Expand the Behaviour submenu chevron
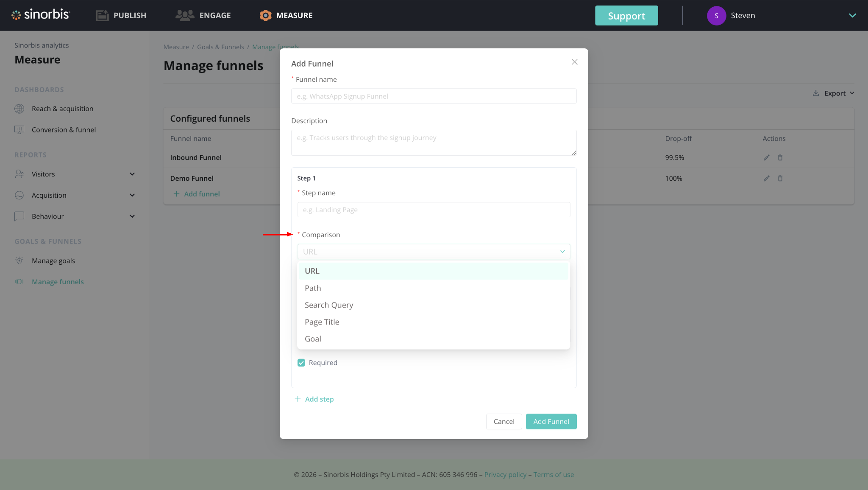Image resolution: width=868 pixels, height=490 pixels. [132, 216]
